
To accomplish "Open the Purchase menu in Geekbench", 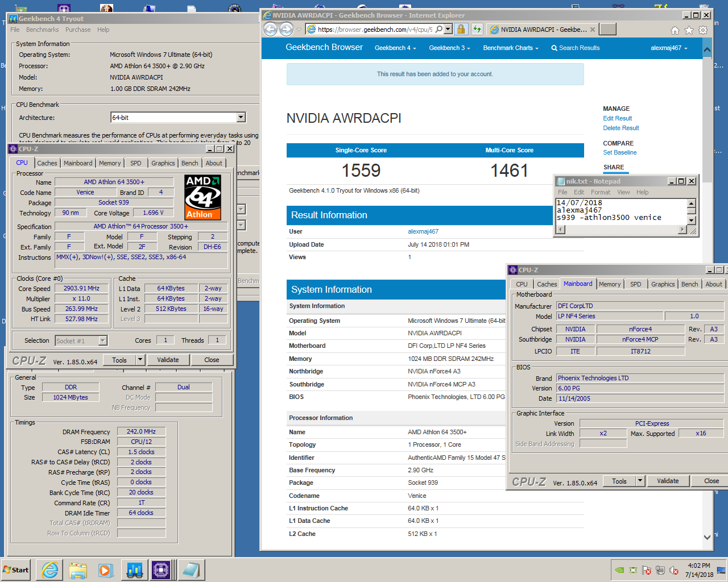I will (x=78, y=30).
